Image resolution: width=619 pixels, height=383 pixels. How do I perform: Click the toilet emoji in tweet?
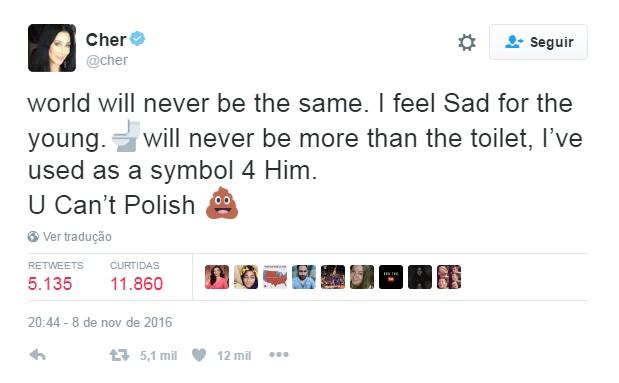coord(126,136)
